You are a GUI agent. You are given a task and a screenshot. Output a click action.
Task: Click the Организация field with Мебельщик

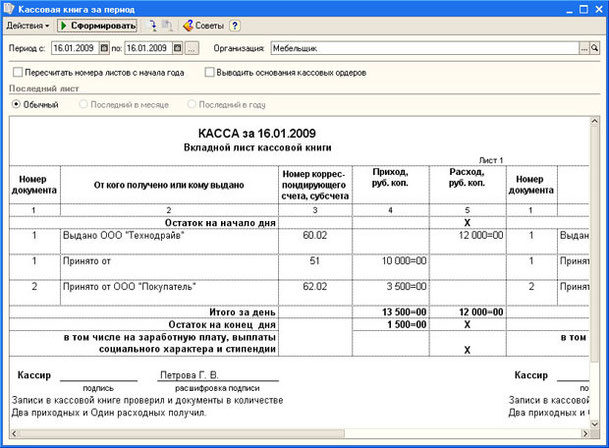pos(422,47)
